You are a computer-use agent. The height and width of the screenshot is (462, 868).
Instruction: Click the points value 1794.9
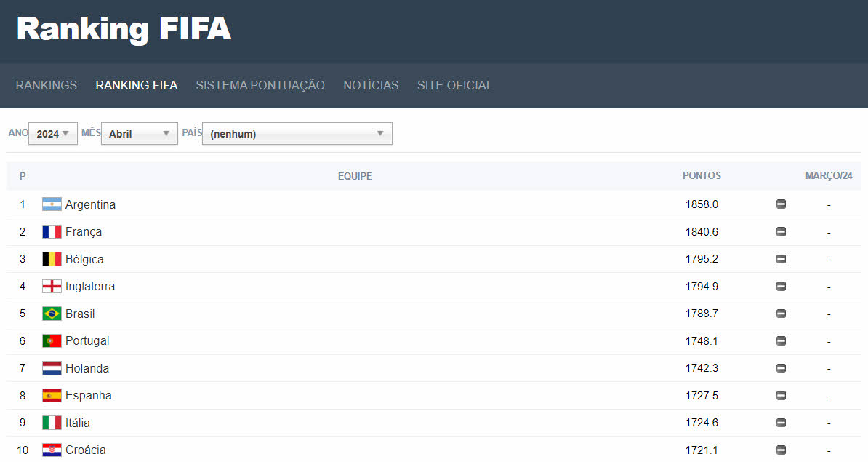coord(702,287)
